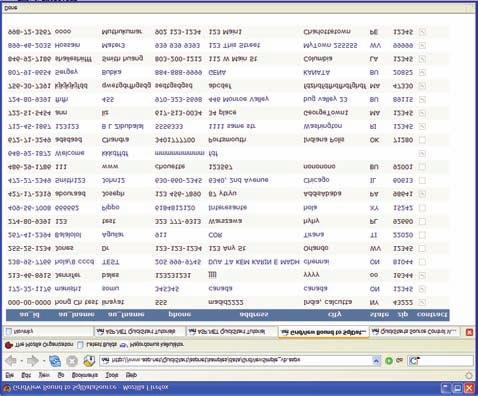
Task: Click the throbber icon beside the menu bar
Action: point(469,375)
